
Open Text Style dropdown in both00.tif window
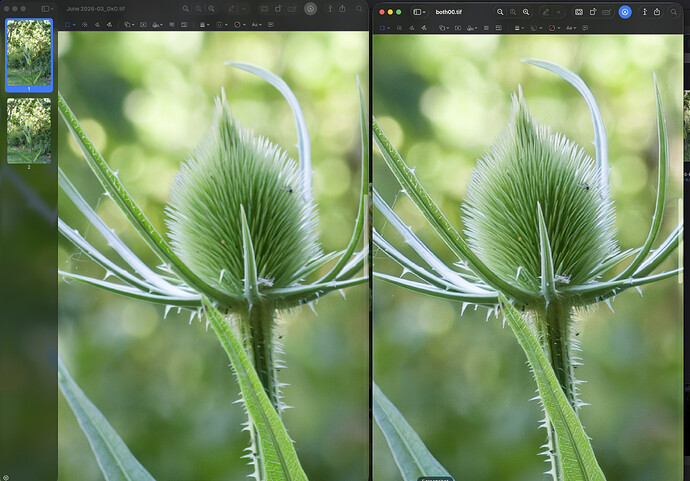(x=571, y=28)
